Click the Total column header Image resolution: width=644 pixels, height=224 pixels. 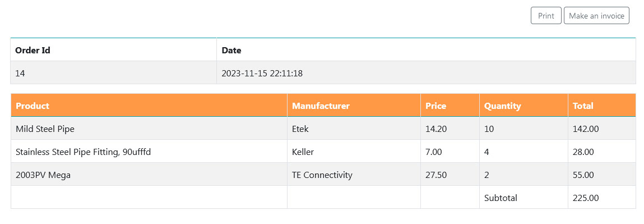(x=602, y=105)
